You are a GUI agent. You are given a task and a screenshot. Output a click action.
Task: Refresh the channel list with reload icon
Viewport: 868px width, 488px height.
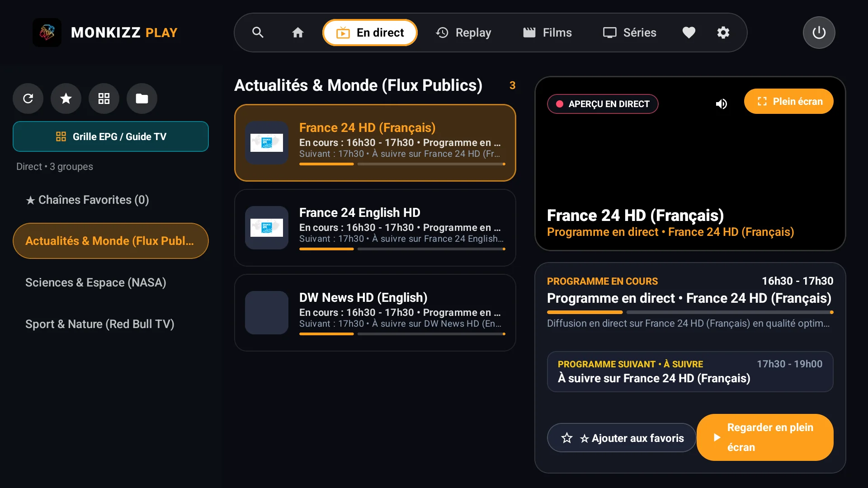pos(28,99)
